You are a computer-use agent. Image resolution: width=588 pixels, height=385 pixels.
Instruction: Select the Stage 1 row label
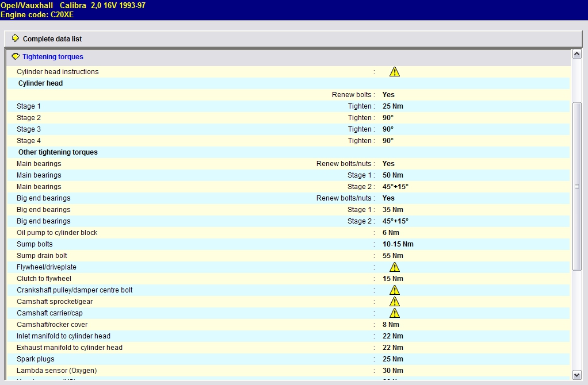(x=29, y=106)
